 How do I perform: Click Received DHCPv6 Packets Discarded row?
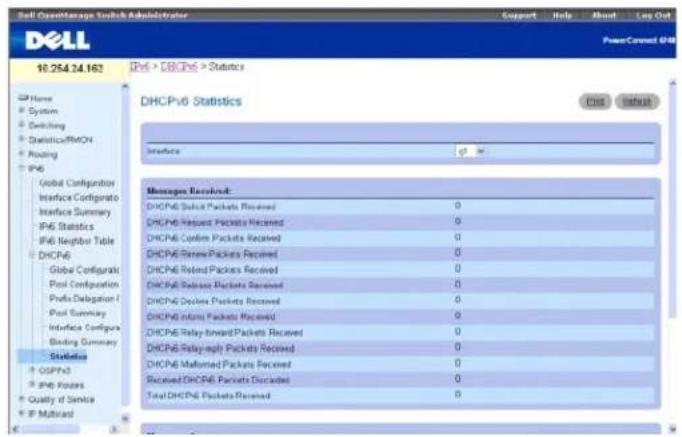(400, 380)
